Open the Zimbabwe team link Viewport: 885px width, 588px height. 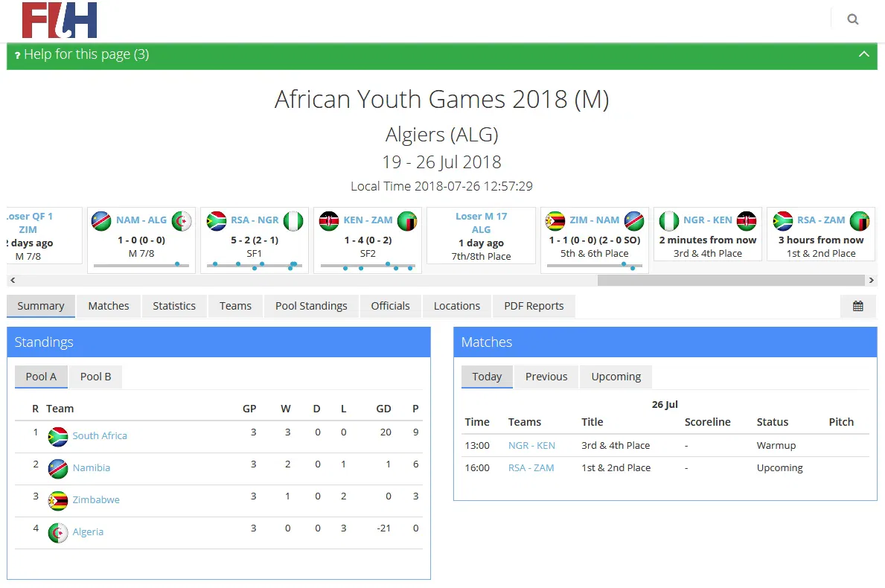tap(96, 499)
